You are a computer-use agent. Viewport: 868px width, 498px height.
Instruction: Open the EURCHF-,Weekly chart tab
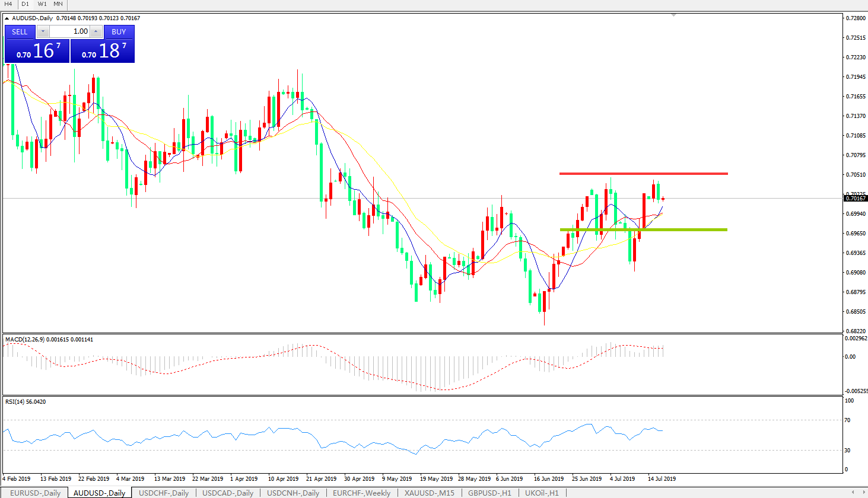tap(361, 493)
